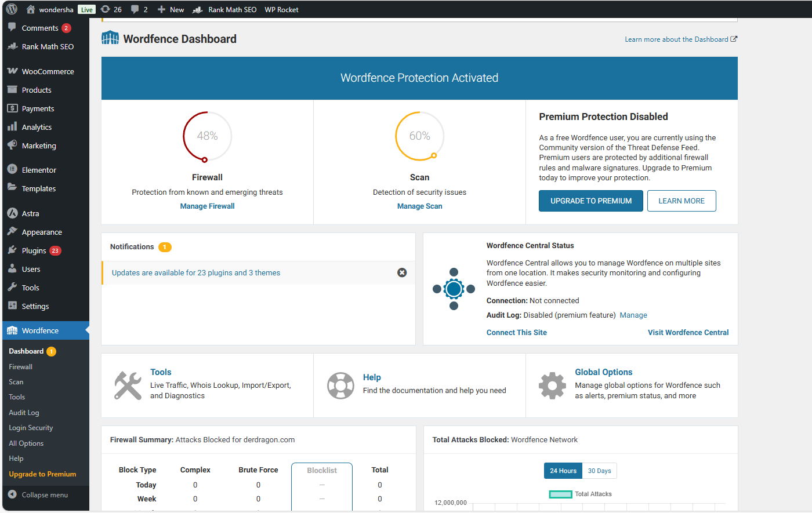
Task: Dismiss the plugin updates notification
Action: click(402, 272)
